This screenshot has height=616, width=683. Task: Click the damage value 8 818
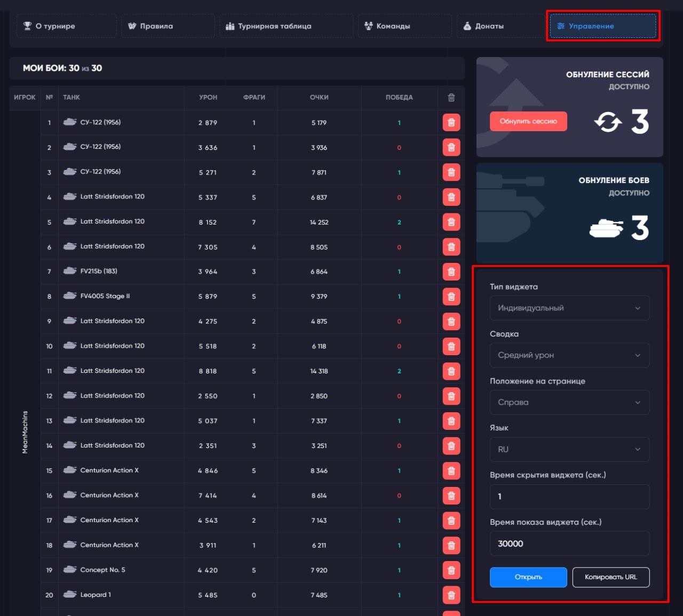click(x=208, y=371)
